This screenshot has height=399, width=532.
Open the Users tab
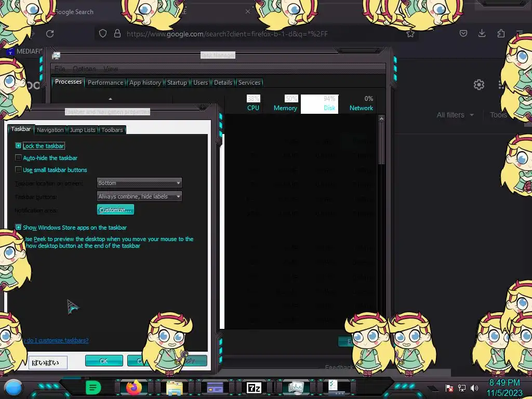point(201,83)
